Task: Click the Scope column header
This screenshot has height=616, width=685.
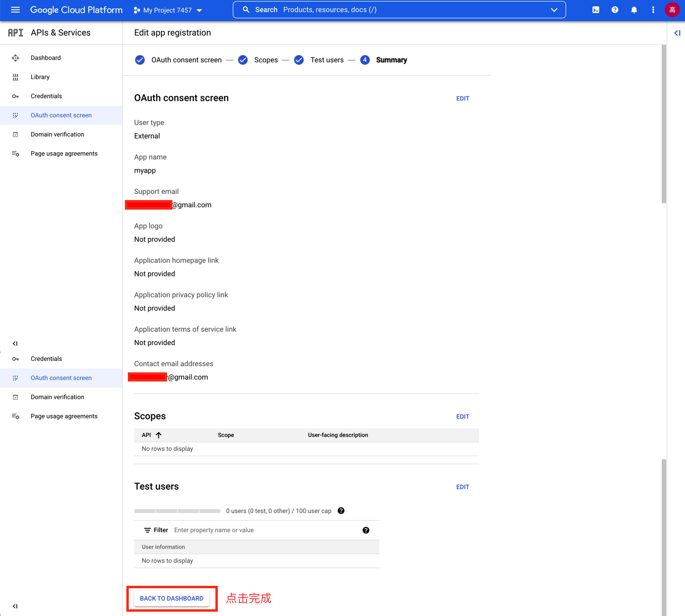Action: point(226,435)
